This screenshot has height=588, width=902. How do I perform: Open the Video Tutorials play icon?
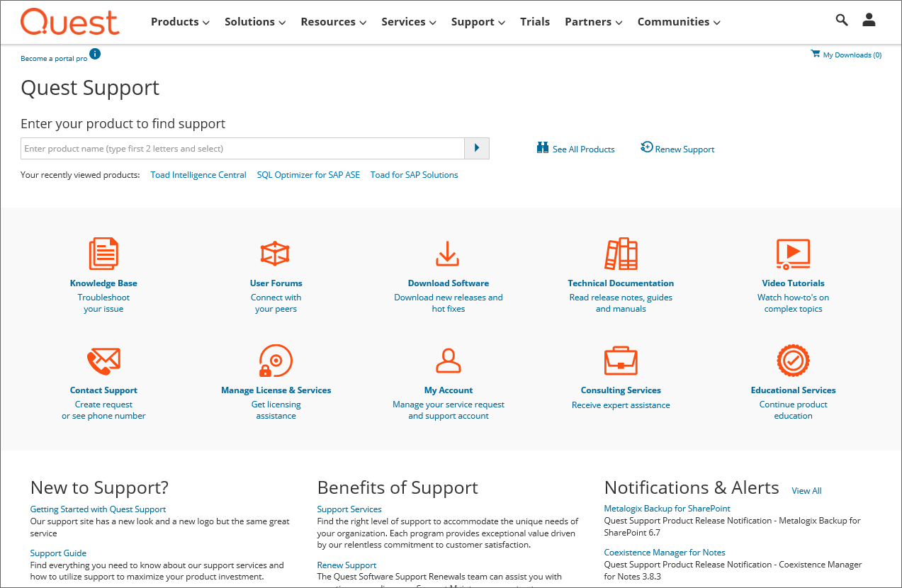tap(794, 254)
